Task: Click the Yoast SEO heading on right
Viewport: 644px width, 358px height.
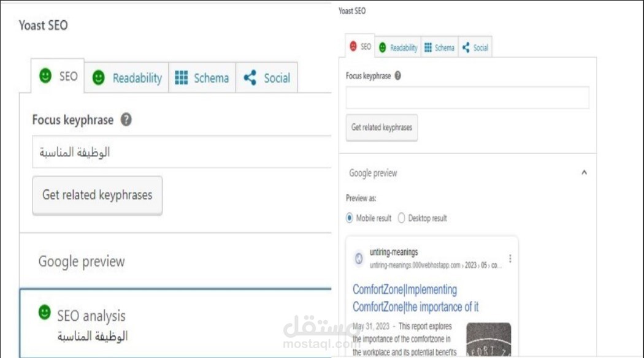Action: click(352, 11)
